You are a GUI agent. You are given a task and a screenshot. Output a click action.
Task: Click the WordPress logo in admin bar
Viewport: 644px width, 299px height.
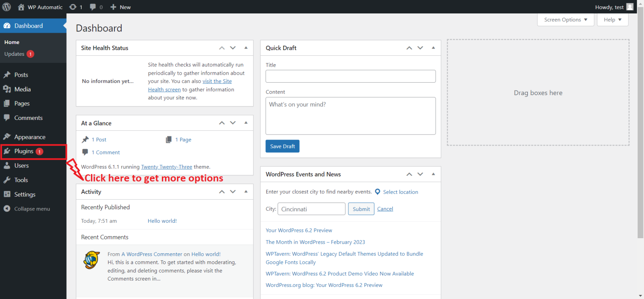click(7, 7)
